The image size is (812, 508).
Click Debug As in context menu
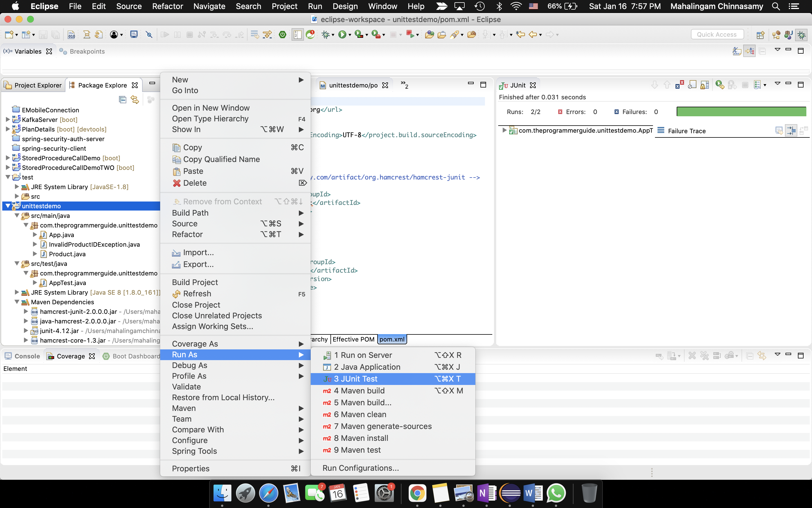[x=235, y=365]
